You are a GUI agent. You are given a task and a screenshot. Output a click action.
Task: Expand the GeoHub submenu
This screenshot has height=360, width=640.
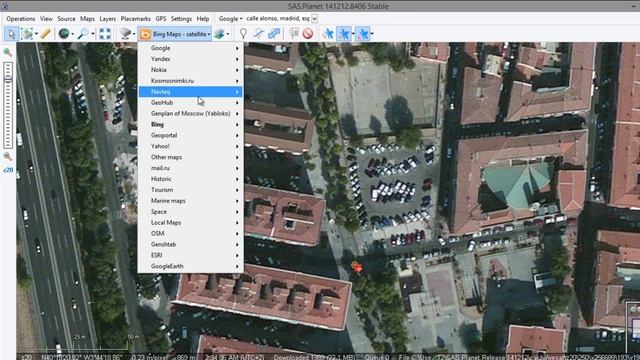pos(191,102)
